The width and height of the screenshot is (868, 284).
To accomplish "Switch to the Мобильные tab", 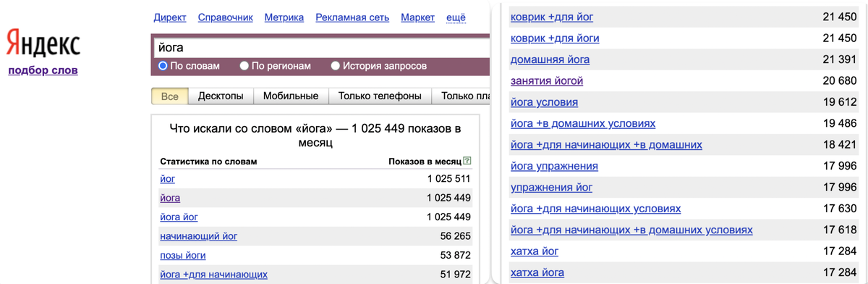I will click(291, 96).
